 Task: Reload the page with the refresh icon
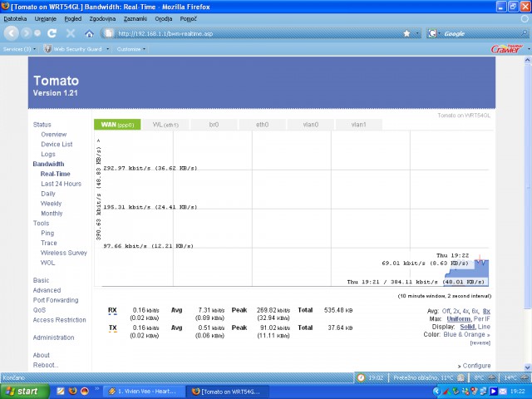tap(52, 33)
